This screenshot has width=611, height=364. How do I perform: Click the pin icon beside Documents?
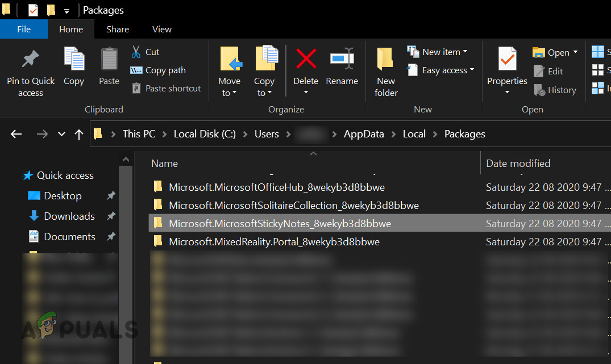111,236
